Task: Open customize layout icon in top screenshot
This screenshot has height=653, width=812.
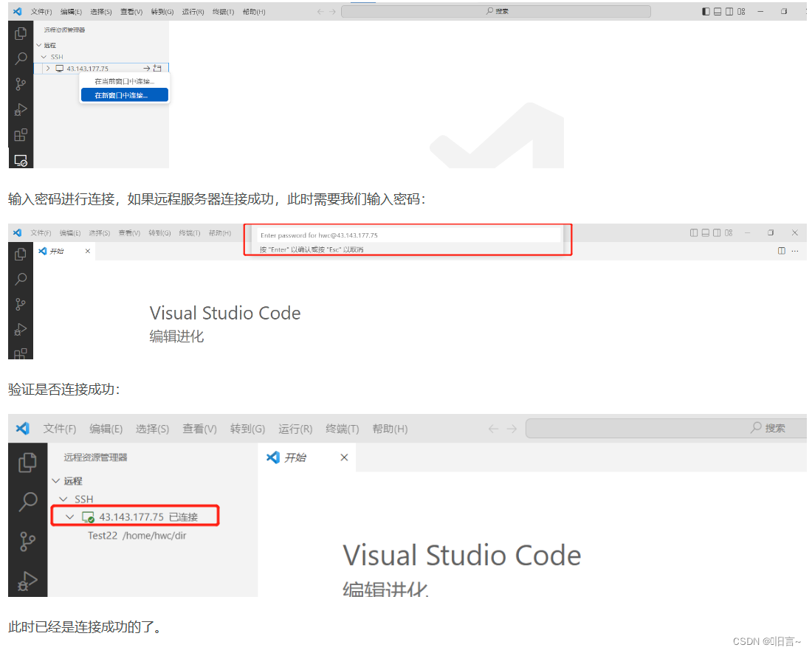Action: (741, 11)
